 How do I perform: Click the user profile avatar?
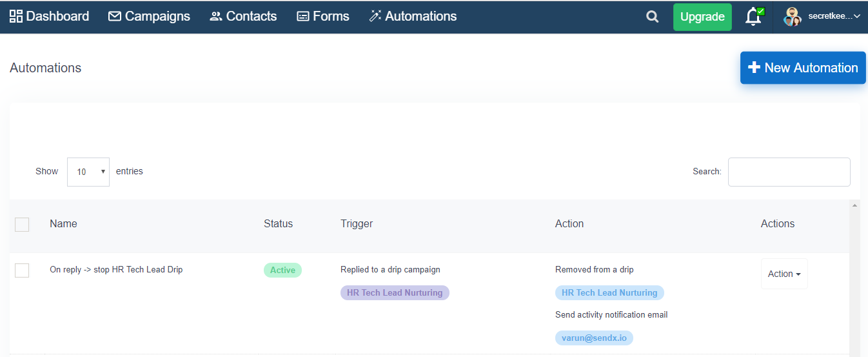(793, 17)
